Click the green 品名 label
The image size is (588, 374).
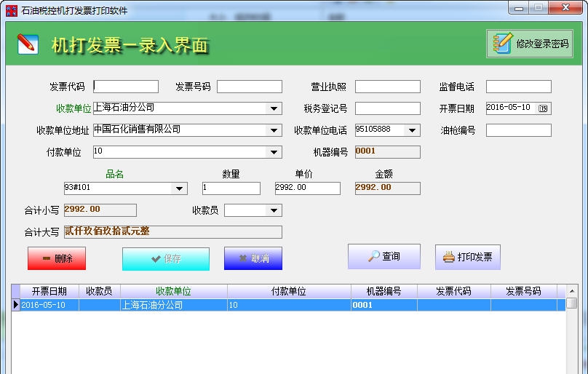(x=115, y=174)
